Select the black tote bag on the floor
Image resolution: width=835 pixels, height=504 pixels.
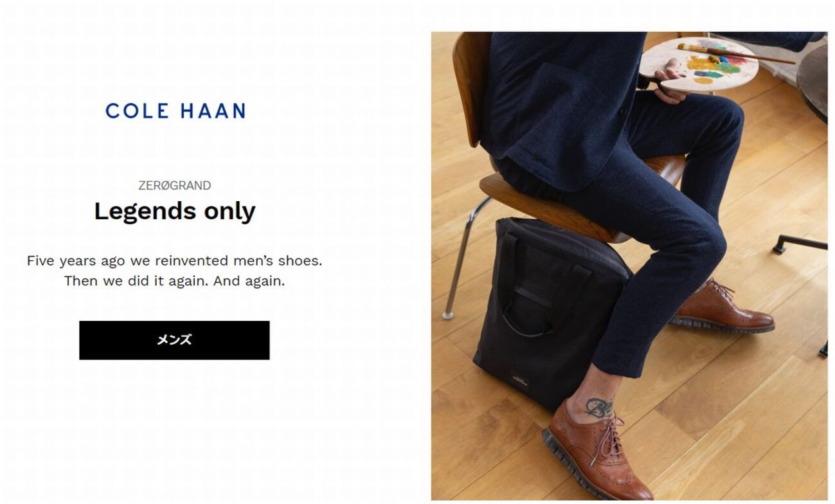pos(548,313)
